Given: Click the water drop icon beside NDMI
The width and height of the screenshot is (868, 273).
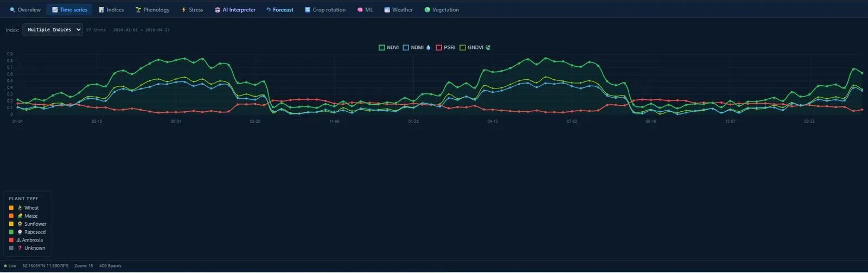Looking at the screenshot, I should [x=429, y=48].
